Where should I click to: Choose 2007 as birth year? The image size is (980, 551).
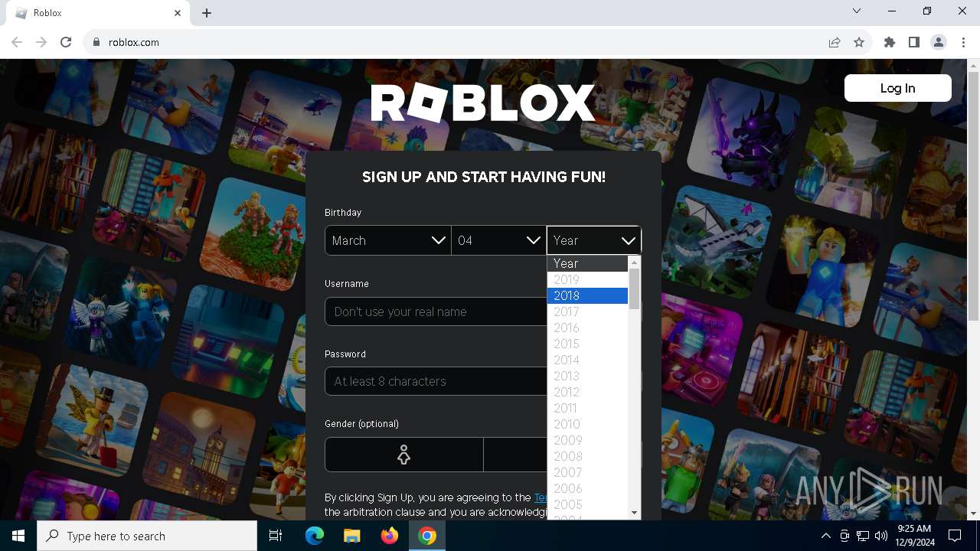(x=588, y=472)
